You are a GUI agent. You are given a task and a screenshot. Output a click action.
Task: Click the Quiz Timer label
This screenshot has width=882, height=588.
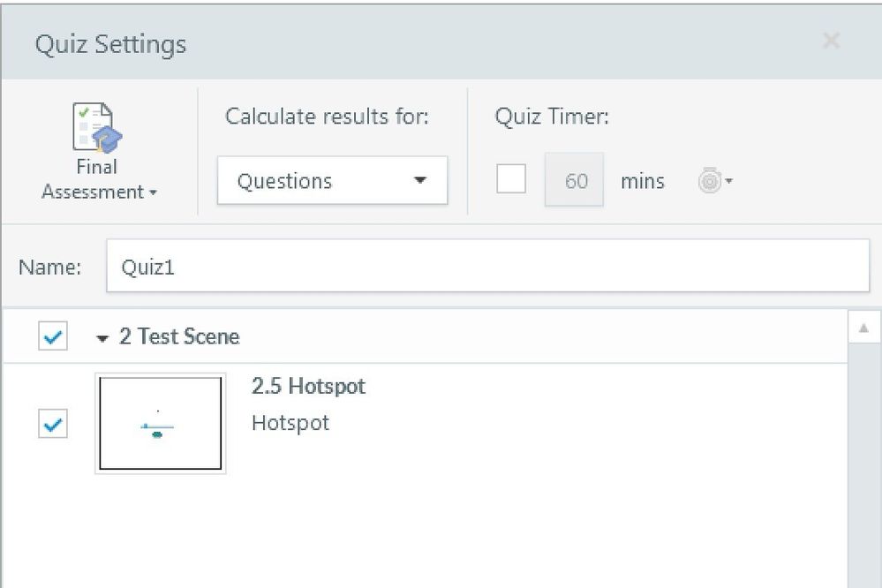(x=552, y=117)
